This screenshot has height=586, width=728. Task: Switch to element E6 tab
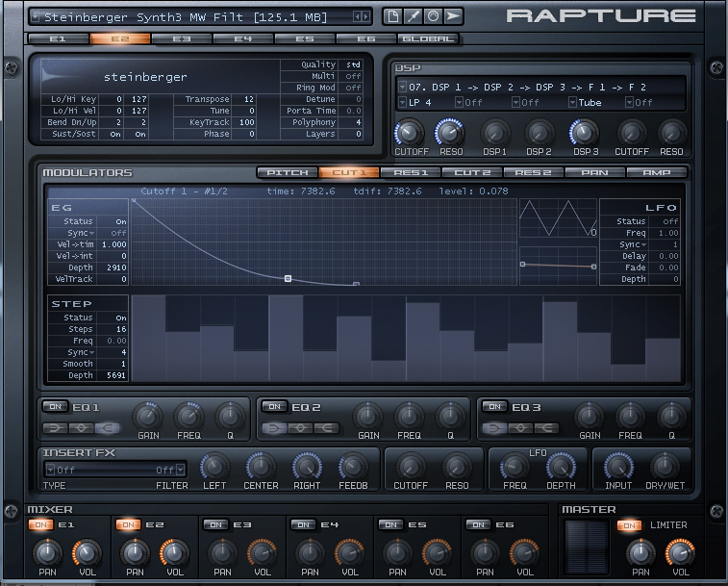366,38
